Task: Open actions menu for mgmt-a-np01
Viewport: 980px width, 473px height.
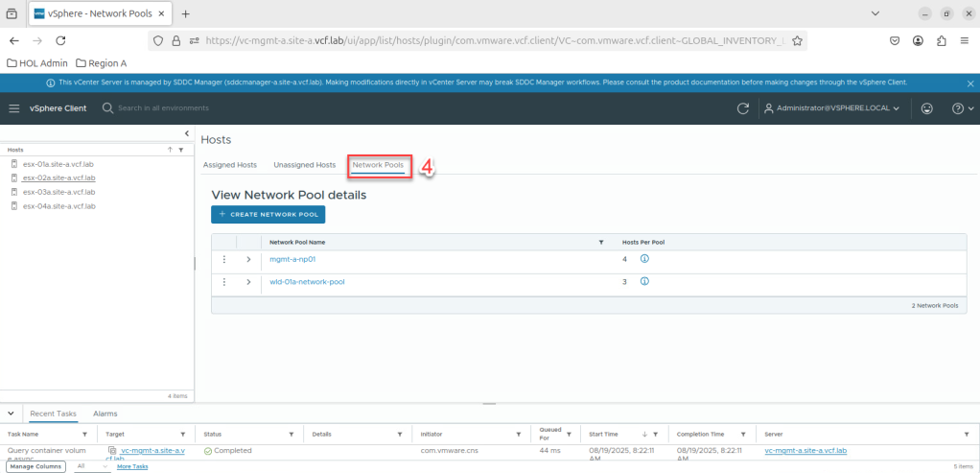Action: point(223,259)
